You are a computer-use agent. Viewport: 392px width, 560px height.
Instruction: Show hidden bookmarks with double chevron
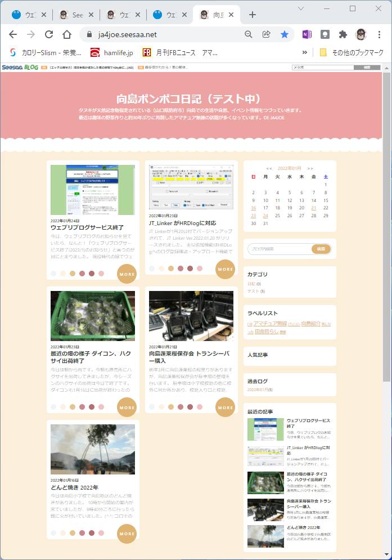(304, 52)
